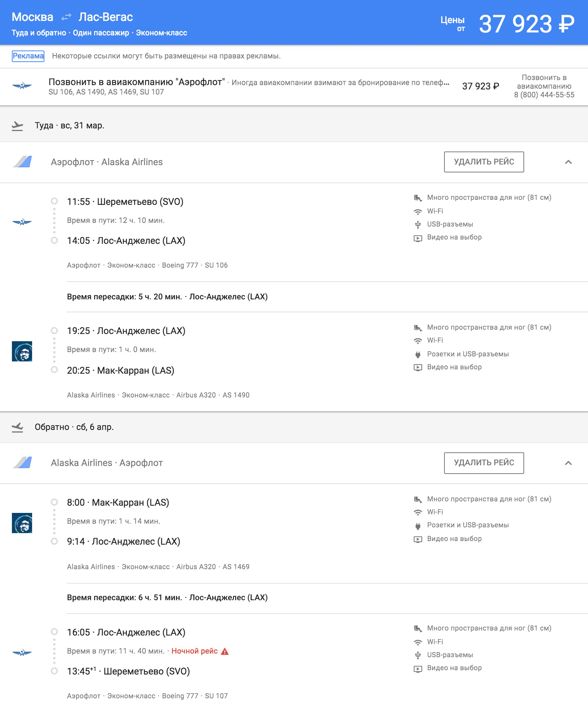The width and height of the screenshot is (588, 725).
Task: Click flight info line ending SU 106
Action: tap(147, 265)
